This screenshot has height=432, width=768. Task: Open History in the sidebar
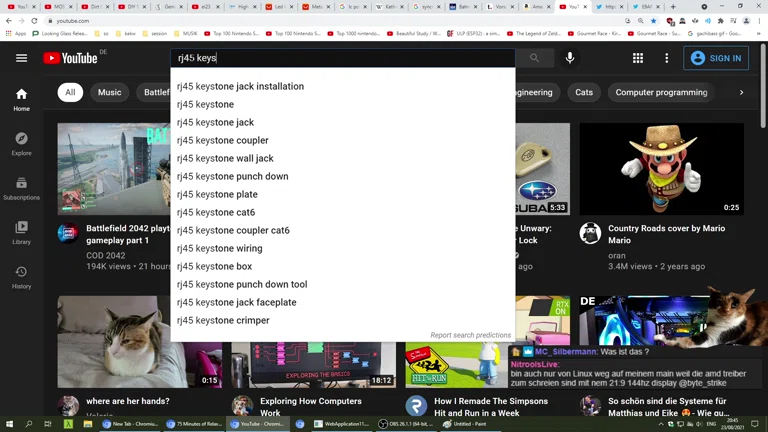point(21,277)
